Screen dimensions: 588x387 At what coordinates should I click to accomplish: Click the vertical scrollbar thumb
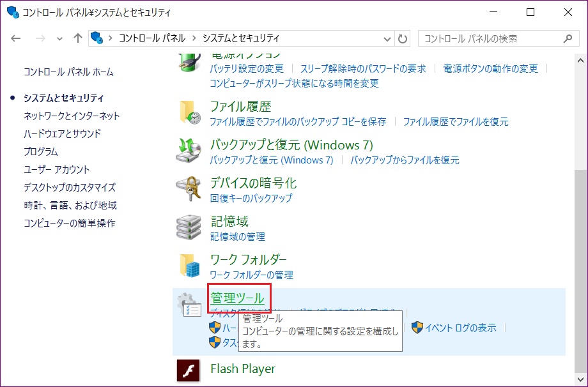(580, 271)
